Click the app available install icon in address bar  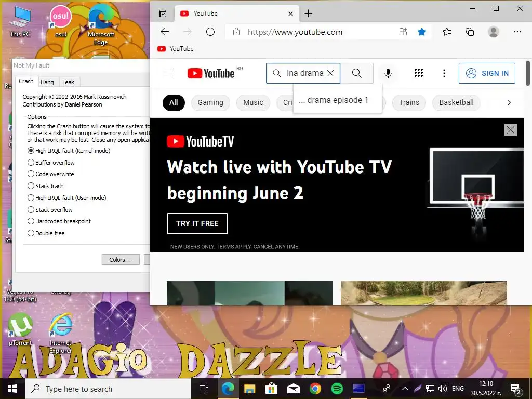point(403,32)
